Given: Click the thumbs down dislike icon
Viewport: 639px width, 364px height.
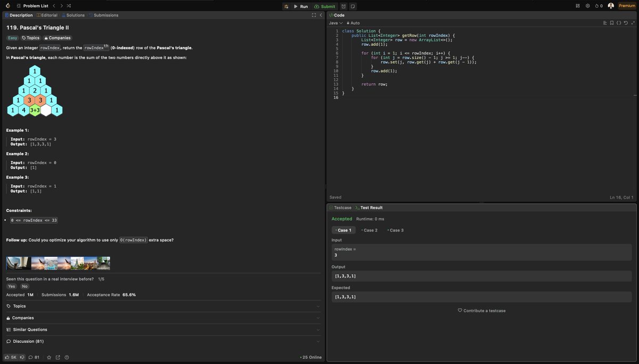Looking at the screenshot, I should (22, 357).
